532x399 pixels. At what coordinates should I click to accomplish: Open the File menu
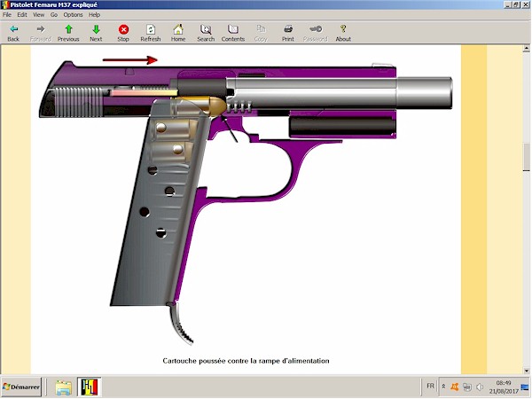(x=7, y=15)
